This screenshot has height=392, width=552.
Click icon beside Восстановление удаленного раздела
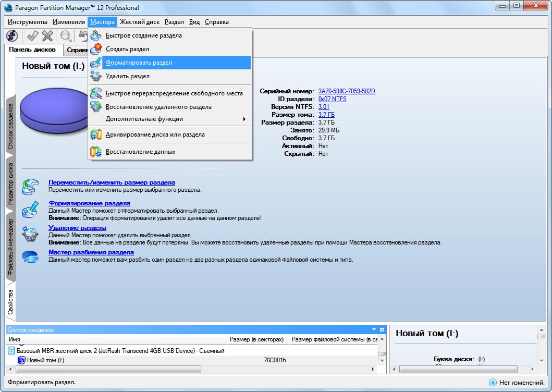[x=96, y=107]
